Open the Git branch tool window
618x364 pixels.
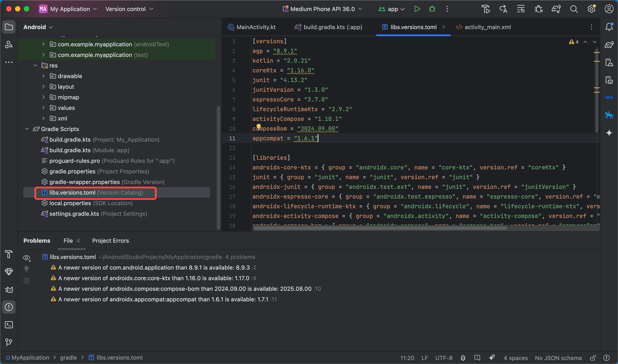coord(9,342)
